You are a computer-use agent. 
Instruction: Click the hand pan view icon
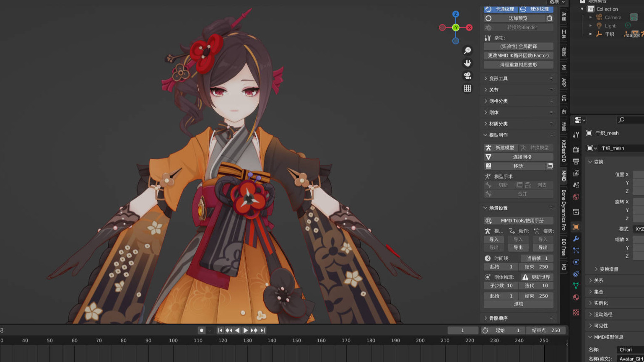click(x=467, y=63)
